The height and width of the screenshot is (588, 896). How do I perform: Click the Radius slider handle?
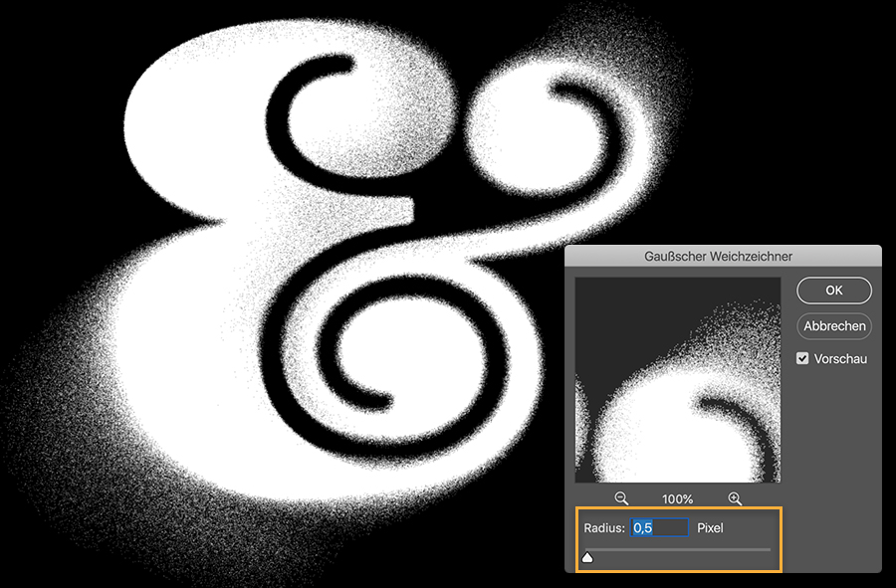(587, 557)
